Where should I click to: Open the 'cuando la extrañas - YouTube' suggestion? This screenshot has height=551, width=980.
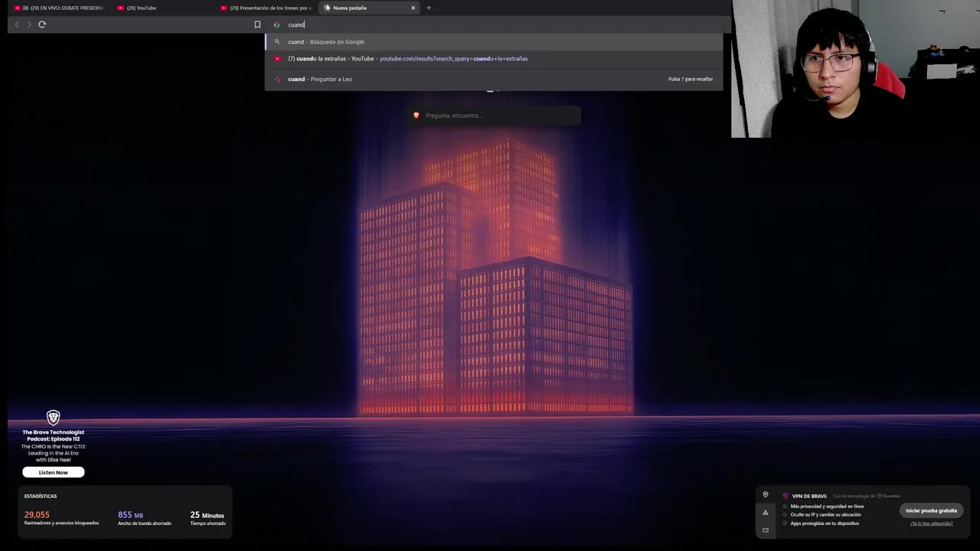(494, 59)
